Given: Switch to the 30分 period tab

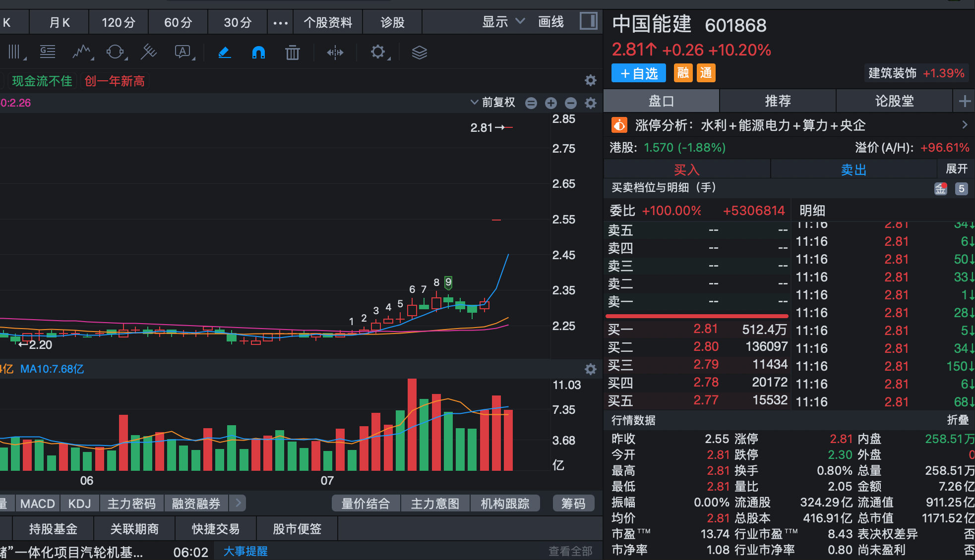Looking at the screenshot, I should (238, 22).
